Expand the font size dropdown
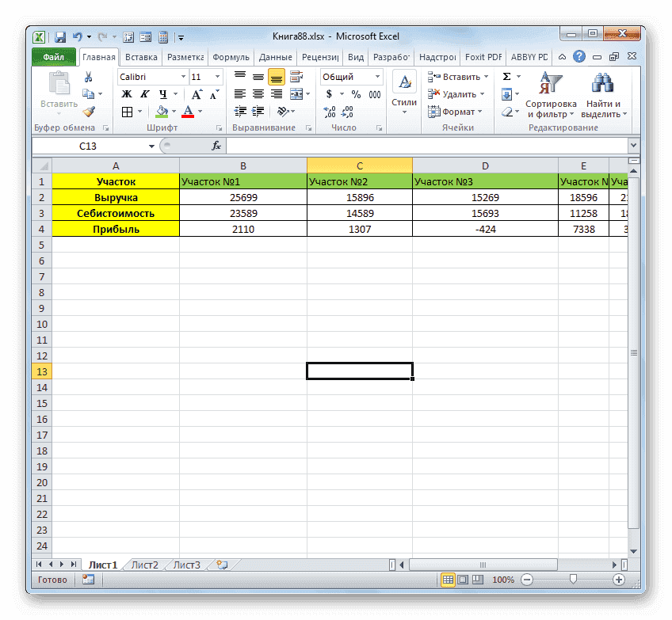 coord(216,77)
